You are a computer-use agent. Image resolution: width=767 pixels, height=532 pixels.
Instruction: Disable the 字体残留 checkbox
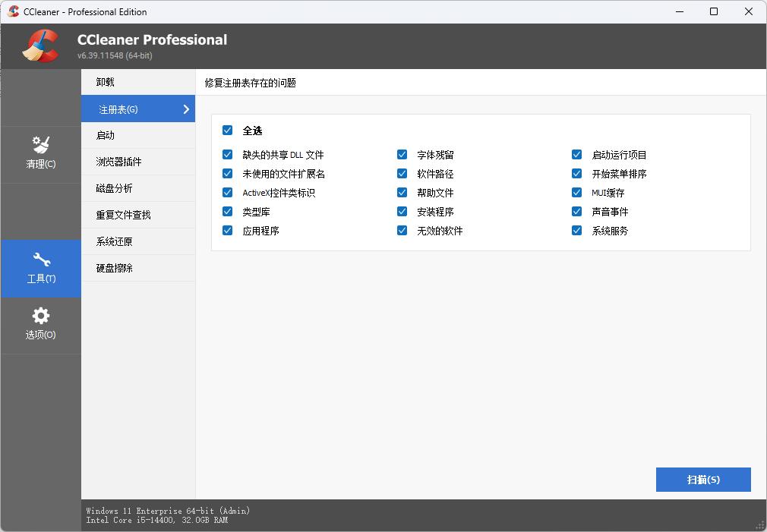[x=402, y=155]
